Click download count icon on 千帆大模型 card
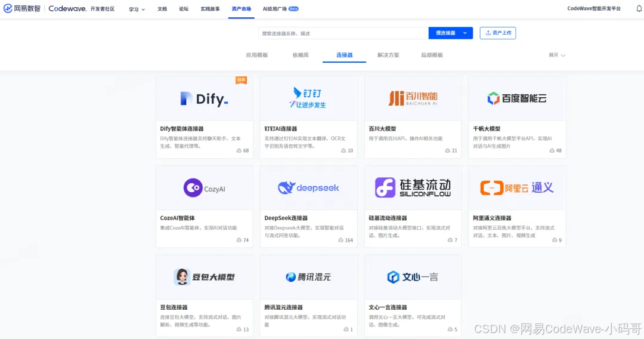The image size is (644, 339). point(552,151)
